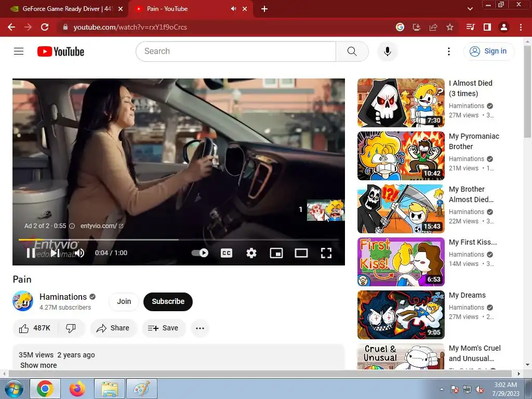The height and width of the screenshot is (399, 532).
Task: Click the upcoming video preview thumbnail
Action: click(x=325, y=210)
